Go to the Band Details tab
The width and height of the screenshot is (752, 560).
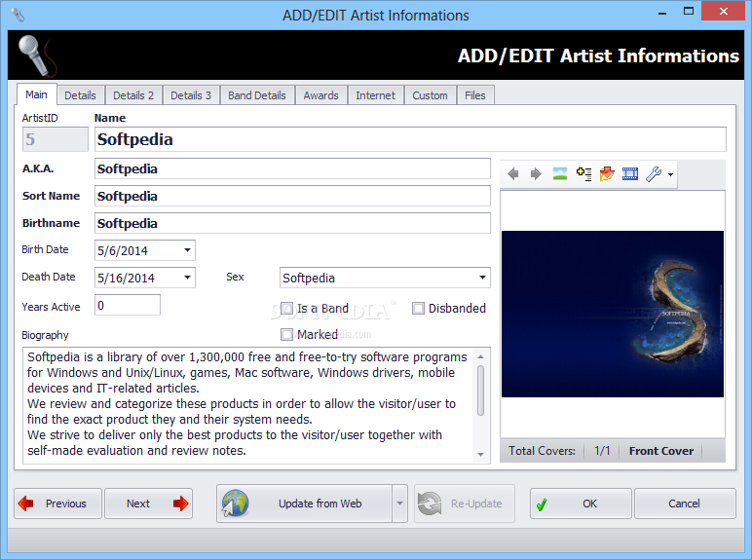[257, 95]
